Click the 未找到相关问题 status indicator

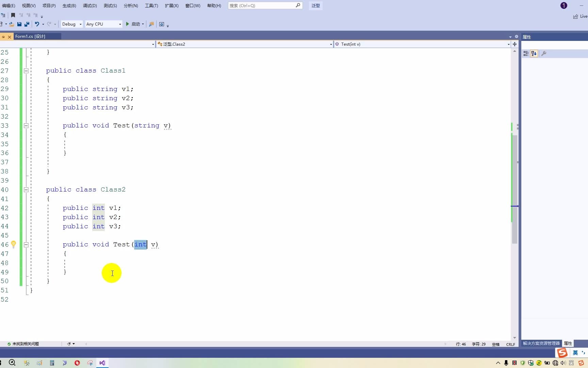tap(23, 344)
